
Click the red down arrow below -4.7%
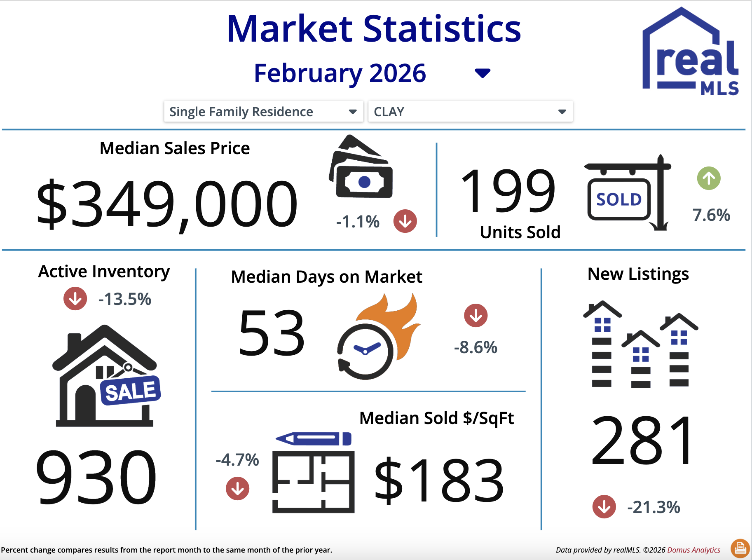coord(238,489)
